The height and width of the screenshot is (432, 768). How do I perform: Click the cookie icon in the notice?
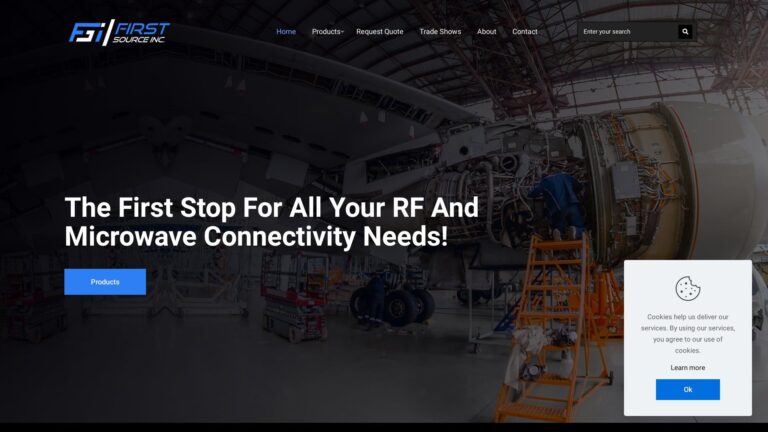click(688, 288)
